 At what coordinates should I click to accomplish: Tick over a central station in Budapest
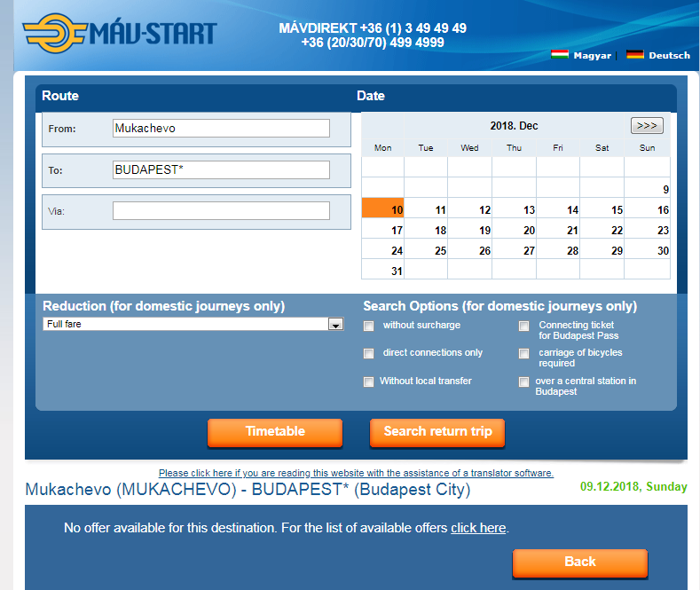[x=524, y=382]
